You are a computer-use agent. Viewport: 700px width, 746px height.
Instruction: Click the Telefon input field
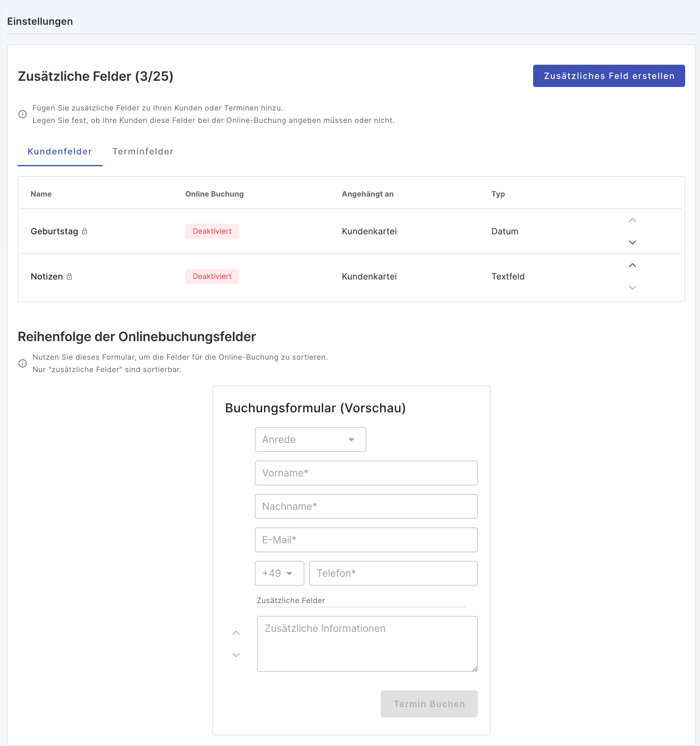393,573
